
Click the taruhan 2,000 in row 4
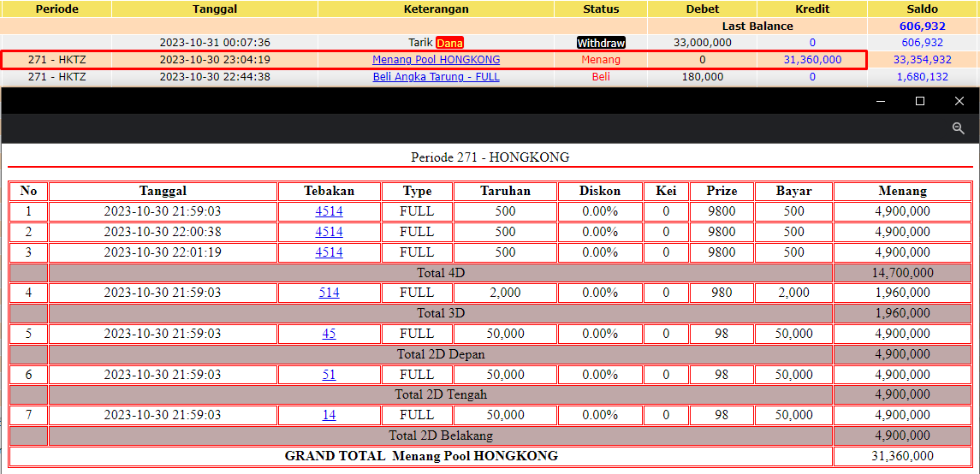pos(505,293)
